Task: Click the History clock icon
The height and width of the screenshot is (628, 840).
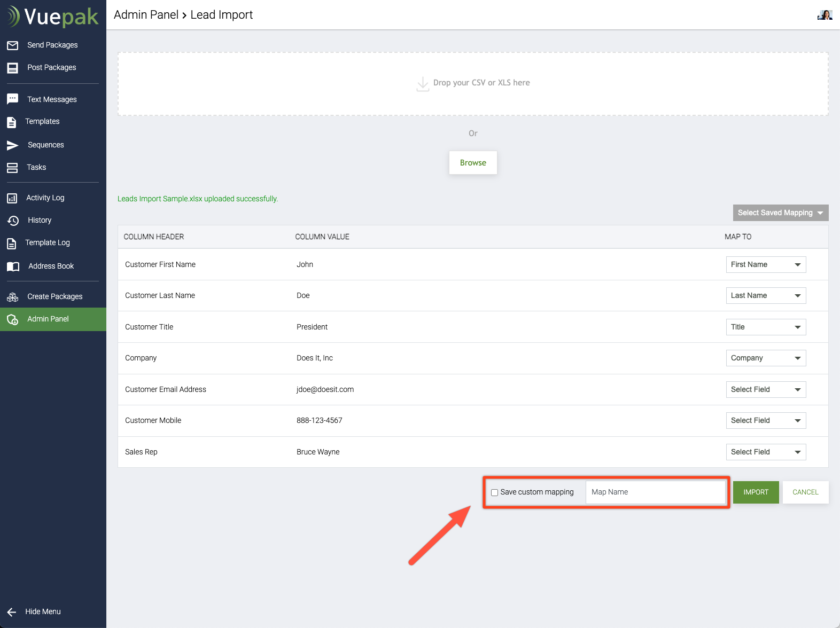Action: pos(13,221)
